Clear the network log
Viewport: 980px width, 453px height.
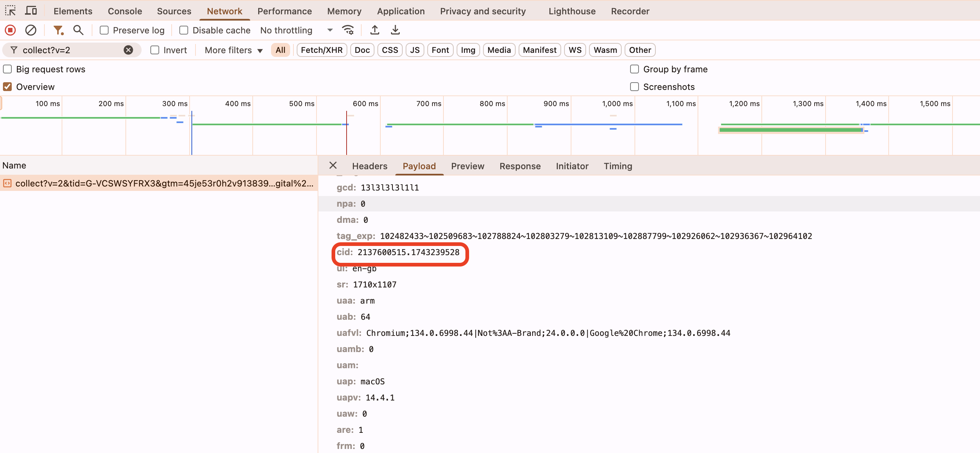point(31,30)
